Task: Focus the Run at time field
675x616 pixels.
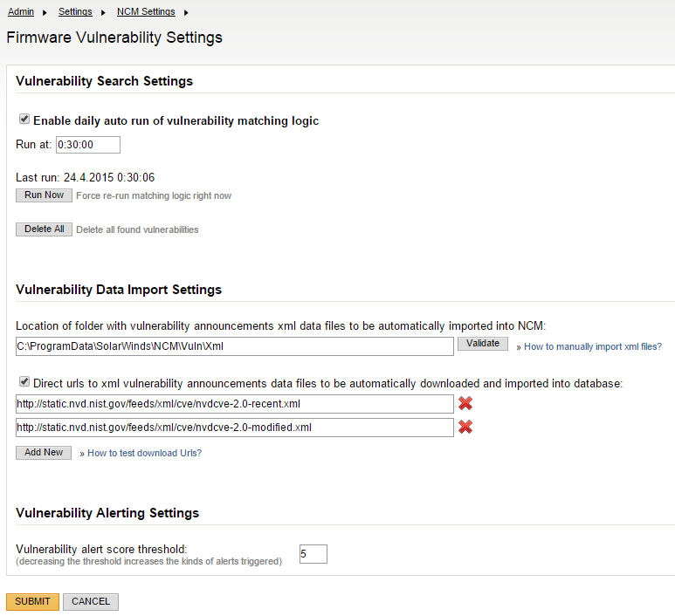Action: [x=88, y=145]
